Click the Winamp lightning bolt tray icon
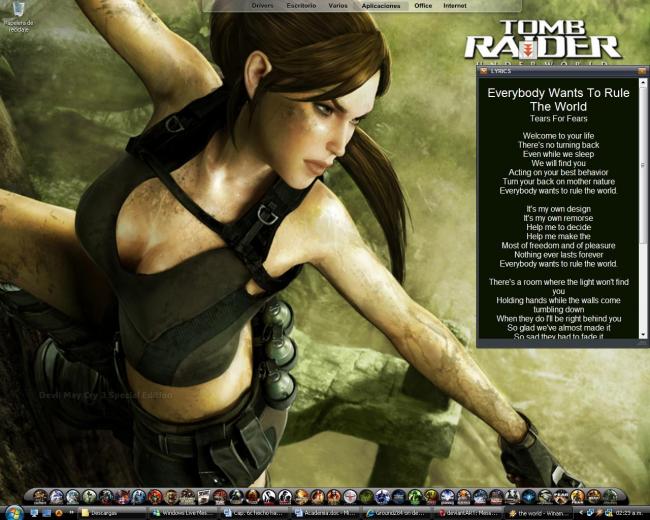The image size is (650, 520). (x=600, y=513)
